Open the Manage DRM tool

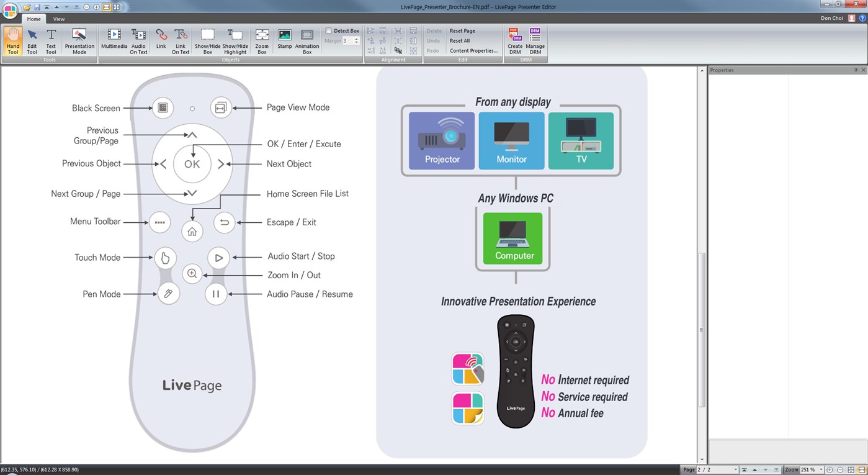tap(535, 41)
